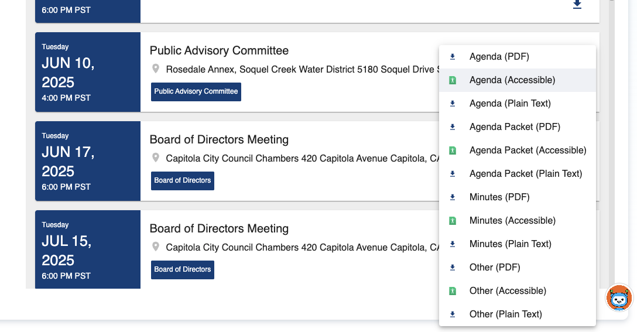Open Jul 15 Board of Directors Meeting title
Viewport: 644px width, 332px height.
[x=219, y=228]
